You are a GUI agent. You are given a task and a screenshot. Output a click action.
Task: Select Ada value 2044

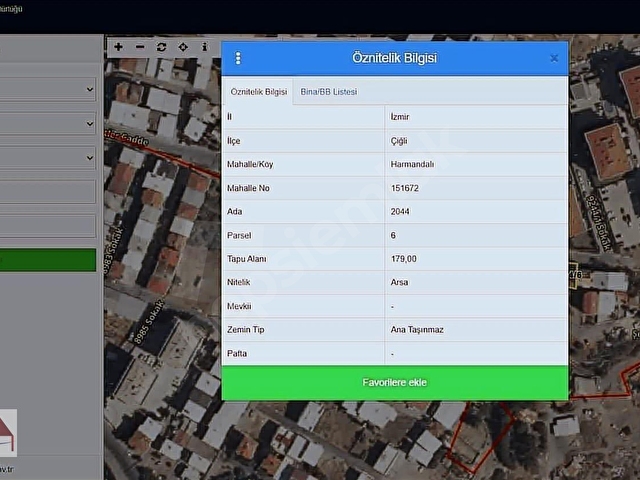click(476, 212)
